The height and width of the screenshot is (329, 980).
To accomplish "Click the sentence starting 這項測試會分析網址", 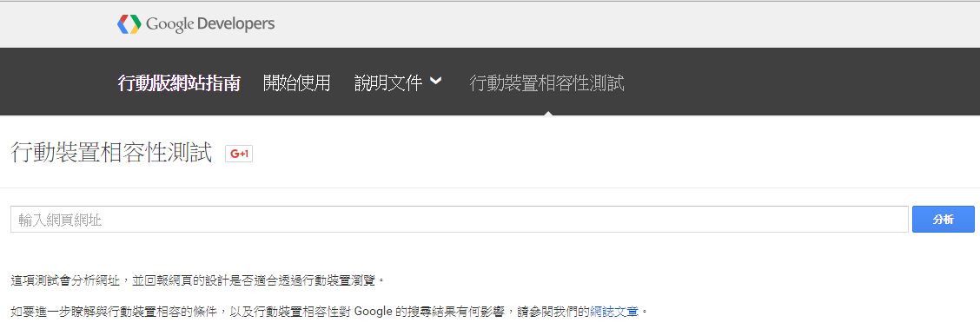I will click(198, 280).
